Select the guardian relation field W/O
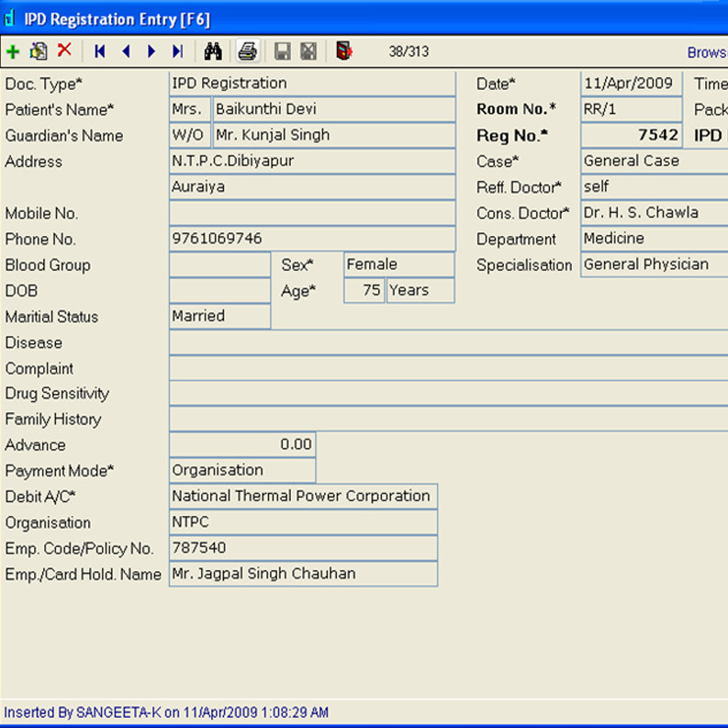The height and width of the screenshot is (728, 728). click(190, 135)
